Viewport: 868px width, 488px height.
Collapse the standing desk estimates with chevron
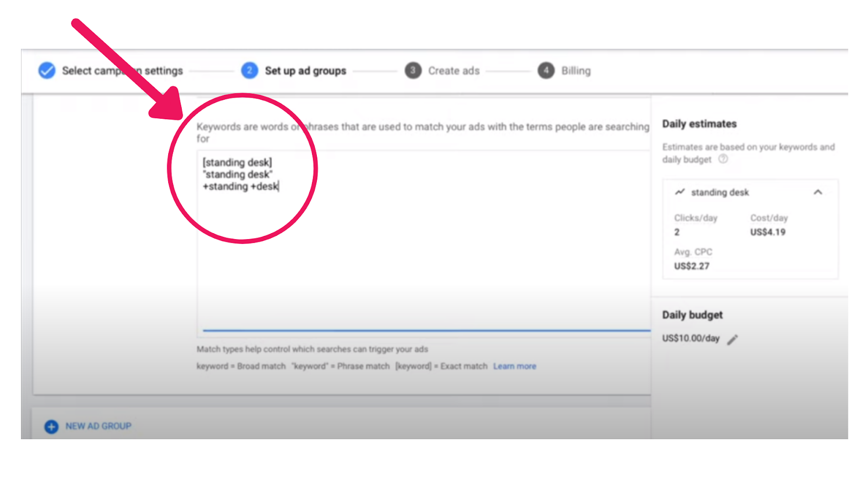pos(818,192)
